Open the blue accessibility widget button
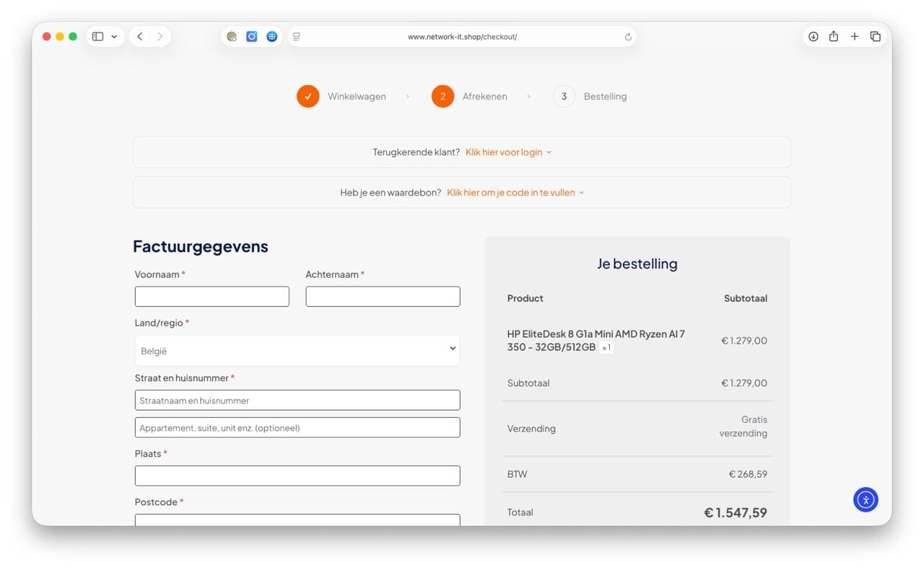The width and height of the screenshot is (924, 568). click(866, 499)
